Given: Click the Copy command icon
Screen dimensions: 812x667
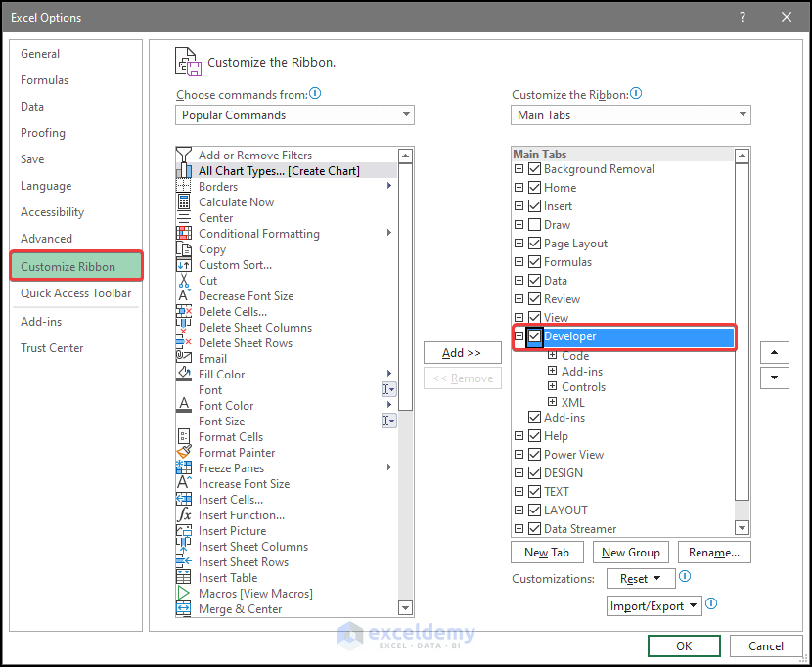Looking at the screenshot, I should click(x=184, y=249).
